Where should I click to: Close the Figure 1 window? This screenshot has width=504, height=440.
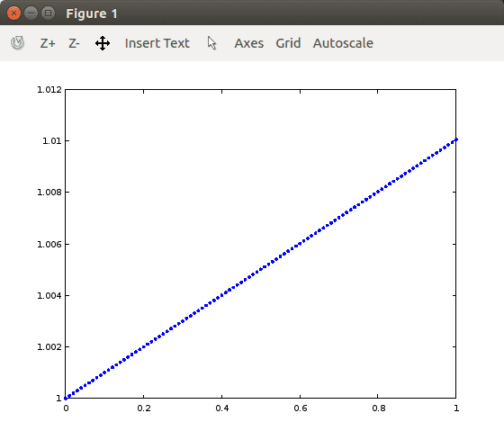[x=13, y=13]
